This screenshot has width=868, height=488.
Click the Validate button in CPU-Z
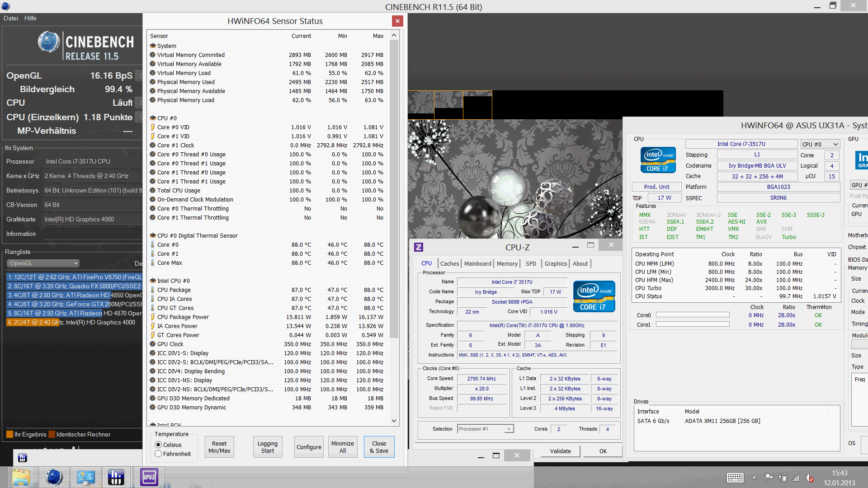pyautogui.click(x=560, y=451)
